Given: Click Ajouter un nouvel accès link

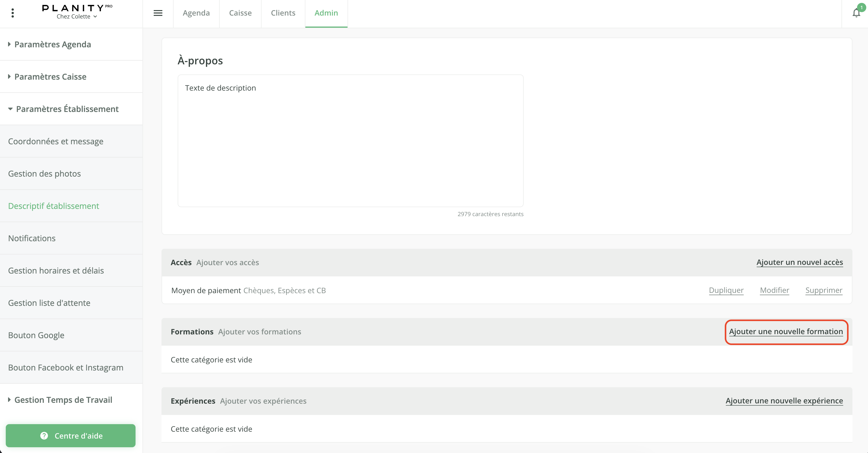Looking at the screenshot, I should [x=800, y=262].
